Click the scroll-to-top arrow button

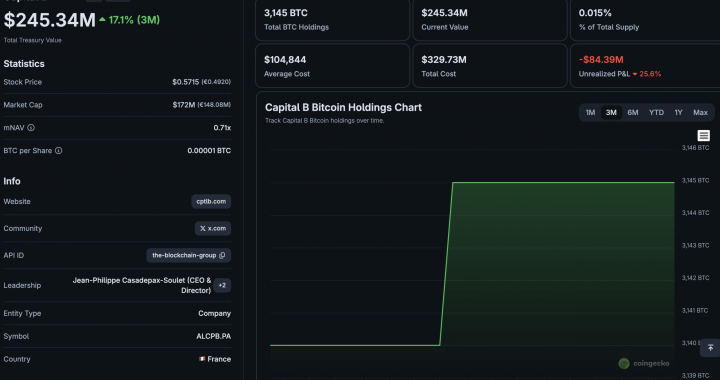[x=710, y=347]
